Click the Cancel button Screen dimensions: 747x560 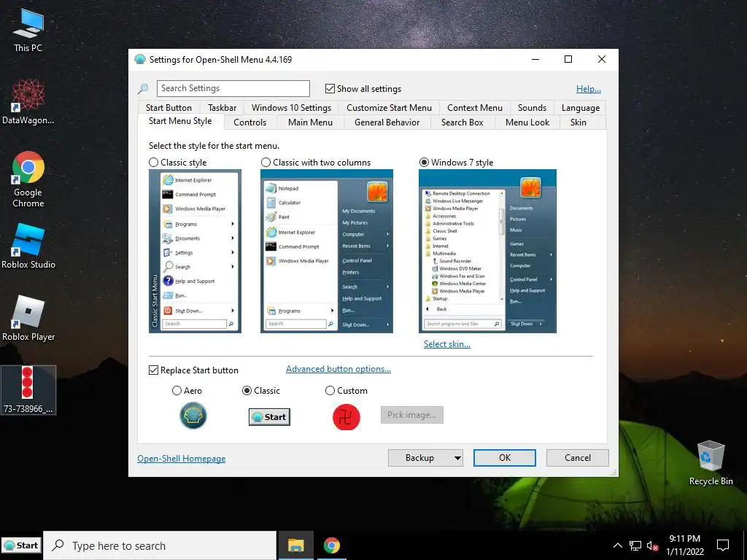tap(578, 458)
